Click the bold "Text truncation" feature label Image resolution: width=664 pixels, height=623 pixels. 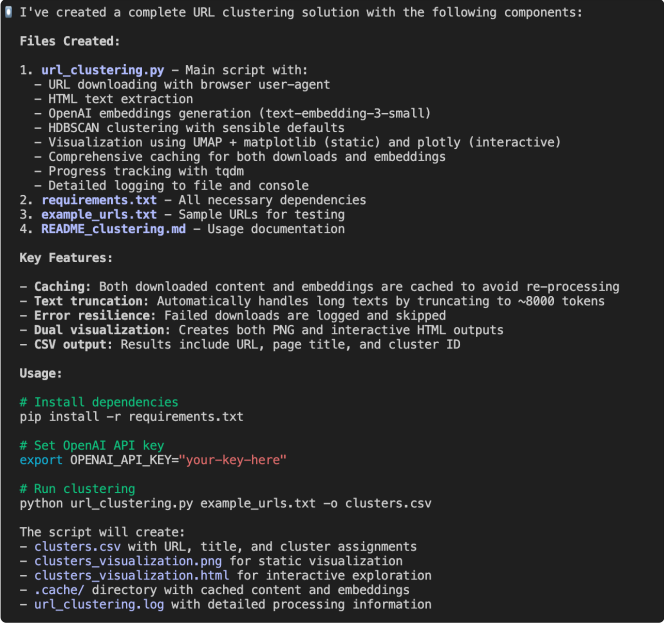(x=88, y=301)
